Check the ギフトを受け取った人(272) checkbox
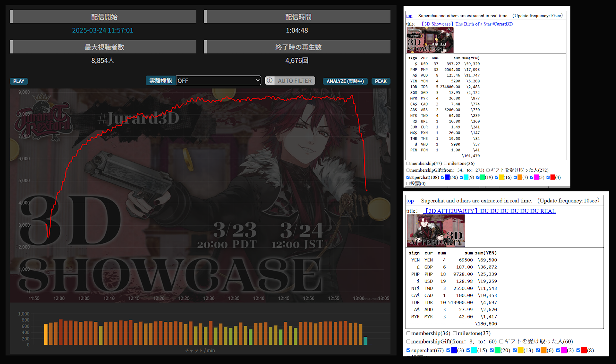The width and height of the screenshot is (616, 364). tap(488, 170)
